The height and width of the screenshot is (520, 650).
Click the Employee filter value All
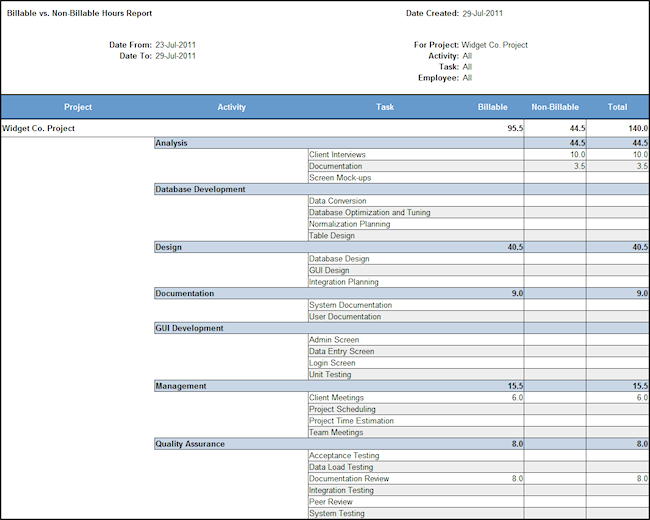pos(467,78)
